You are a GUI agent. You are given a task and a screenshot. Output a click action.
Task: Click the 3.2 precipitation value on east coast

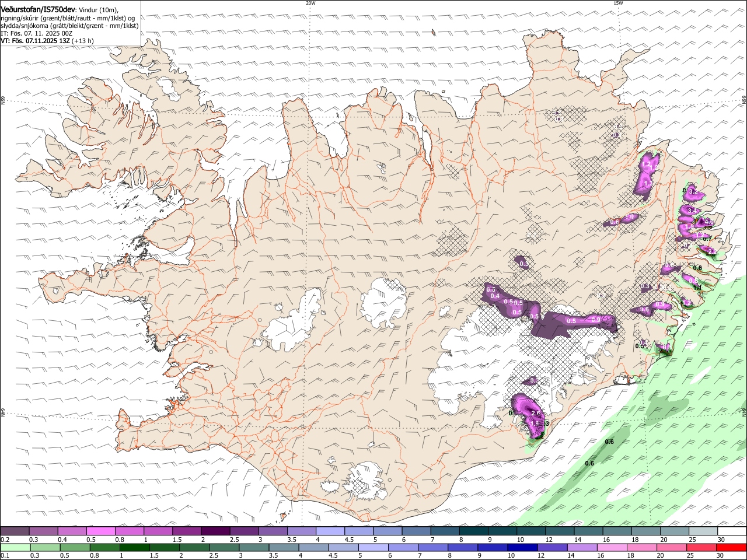pyautogui.click(x=693, y=191)
